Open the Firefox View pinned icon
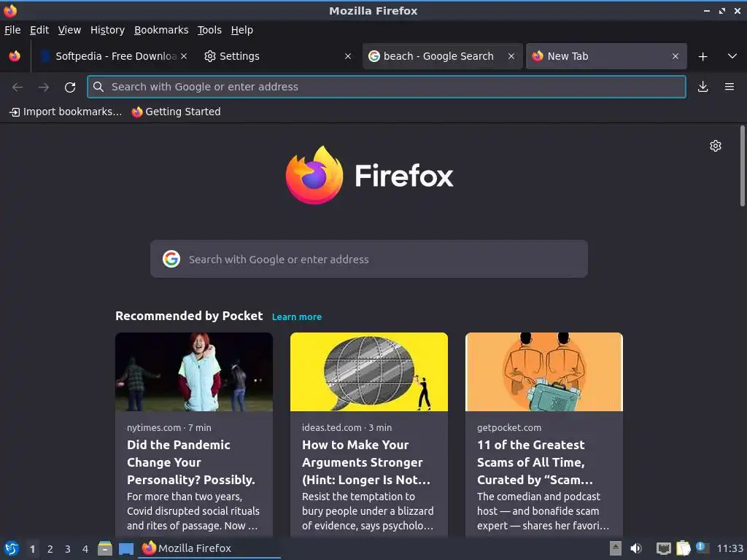Viewport: 747px width, 560px height. tap(15, 56)
